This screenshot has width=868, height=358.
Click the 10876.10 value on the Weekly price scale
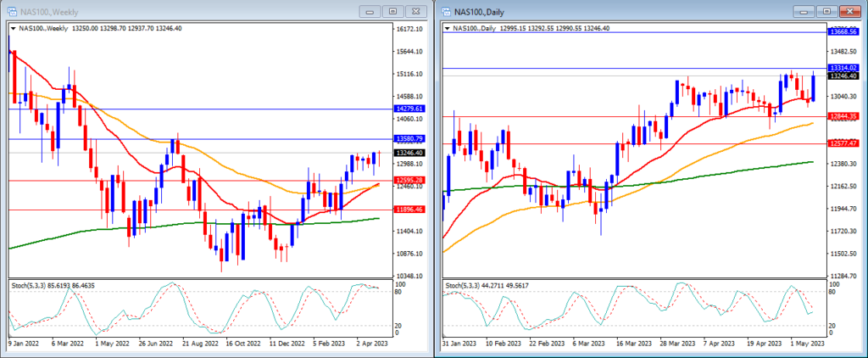tap(409, 254)
